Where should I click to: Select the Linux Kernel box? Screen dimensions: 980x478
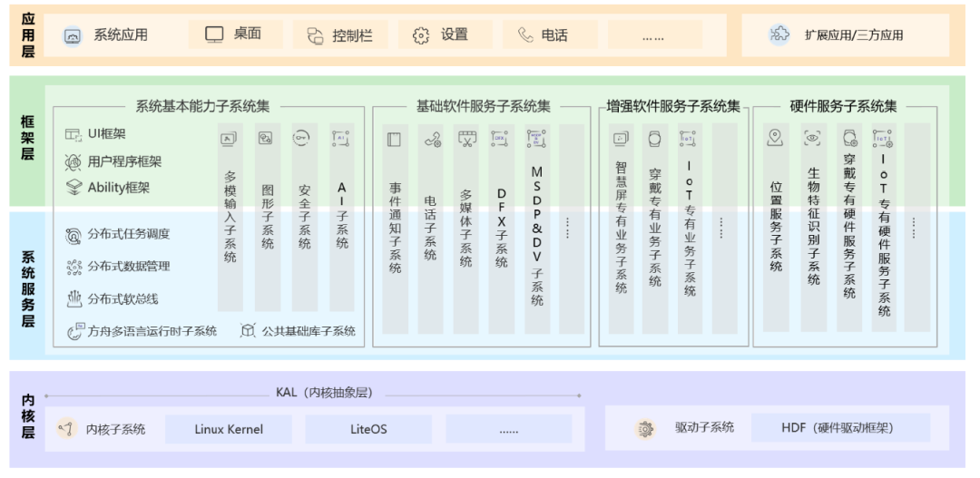[x=229, y=429]
